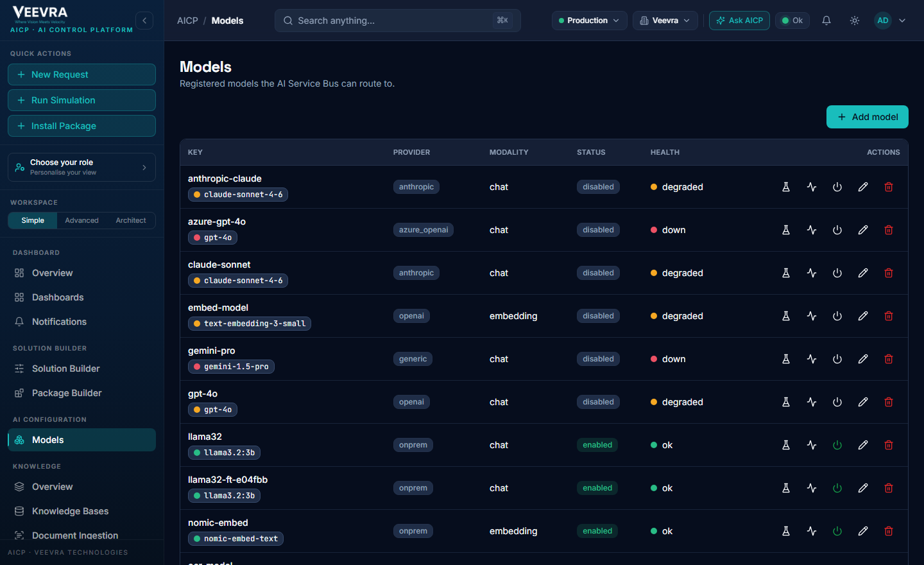Open Solution Builder in the sidebar
Screen dimensions: 924x565
[x=81, y=369]
